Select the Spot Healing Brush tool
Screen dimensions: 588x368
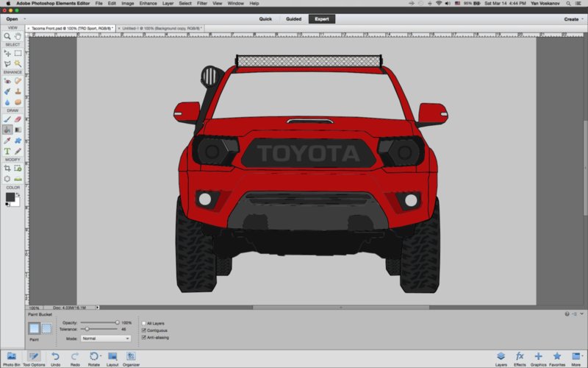[18, 81]
